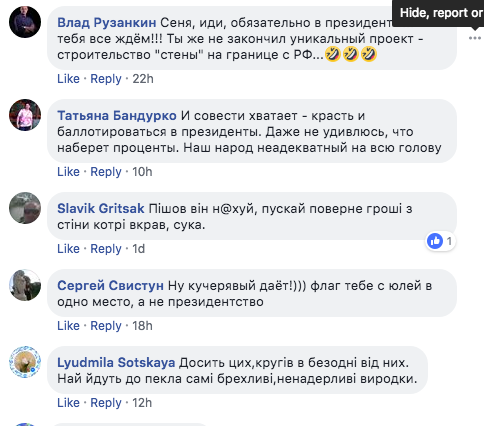The image size is (484, 426).
Task: Open the three-dots comment options menu
Action: (x=474, y=38)
